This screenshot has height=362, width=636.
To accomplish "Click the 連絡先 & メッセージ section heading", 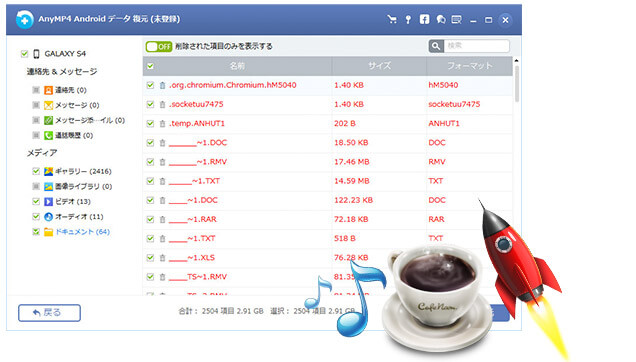I will click(62, 72).
